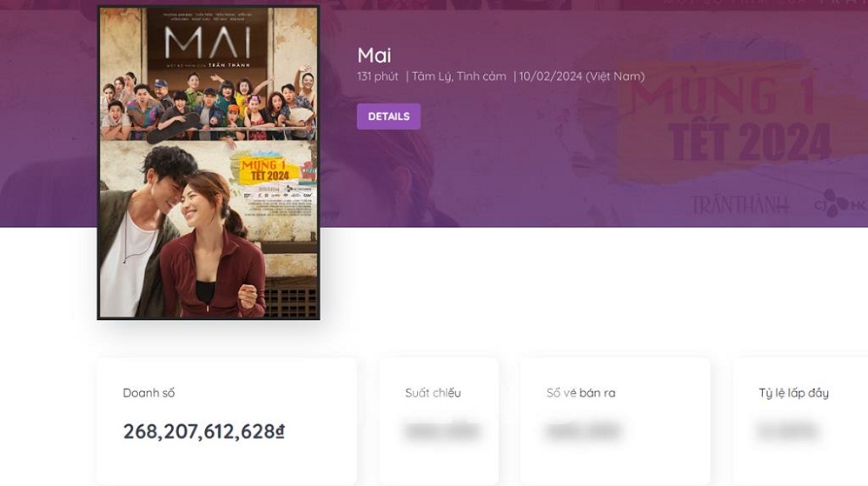Click the large MÙNG 1 TẾT 2024 banner text
Screen dimensions: 868x486
coord(728,117)
